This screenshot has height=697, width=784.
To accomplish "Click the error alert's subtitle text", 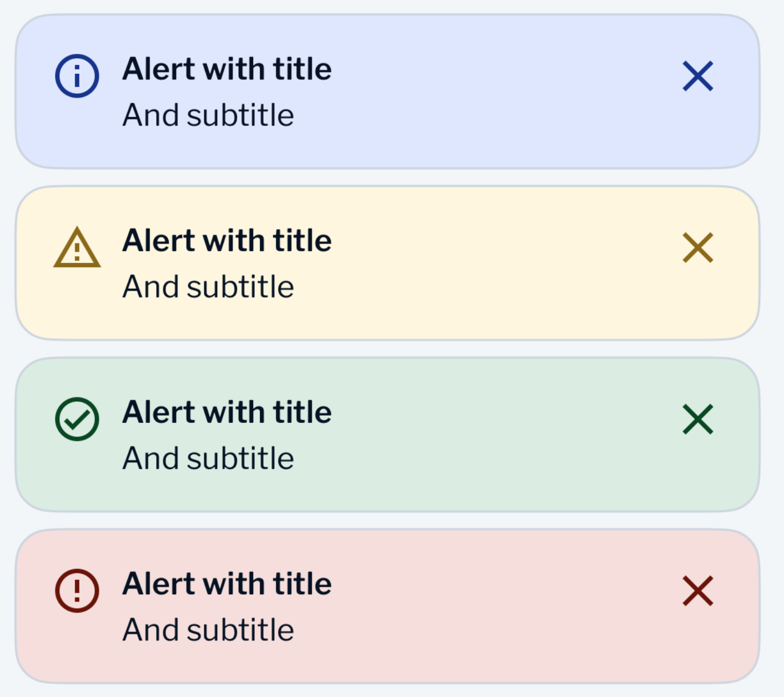I will pyautogui.click(x=209, y=629).
